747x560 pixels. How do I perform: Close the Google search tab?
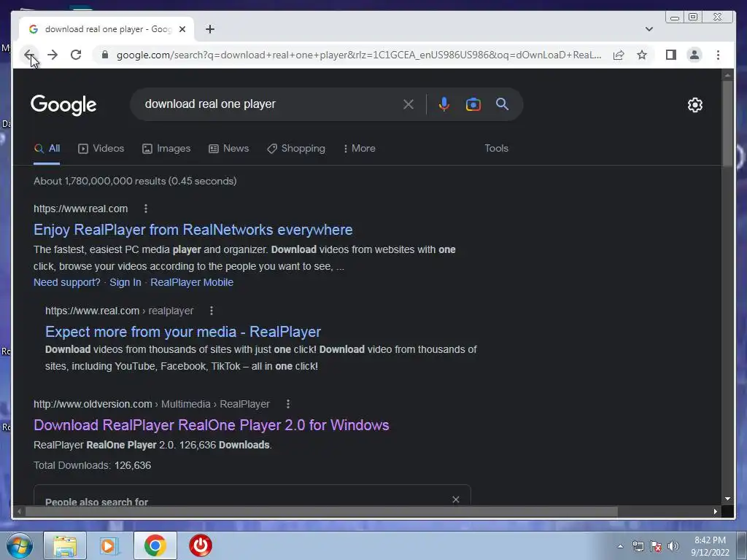(182, 29)
